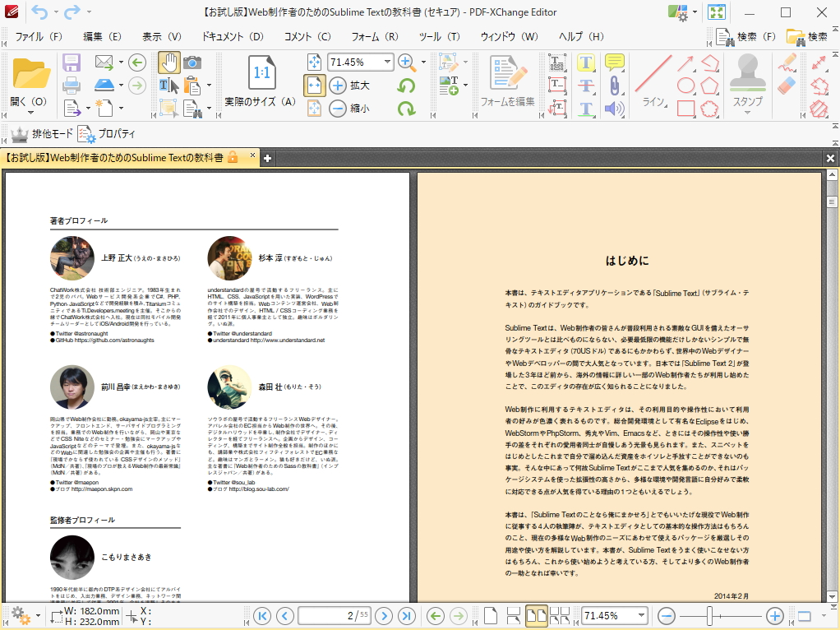Click the 実際のサイズ actual size button
The image size is (840, 630).
point(261,81)
